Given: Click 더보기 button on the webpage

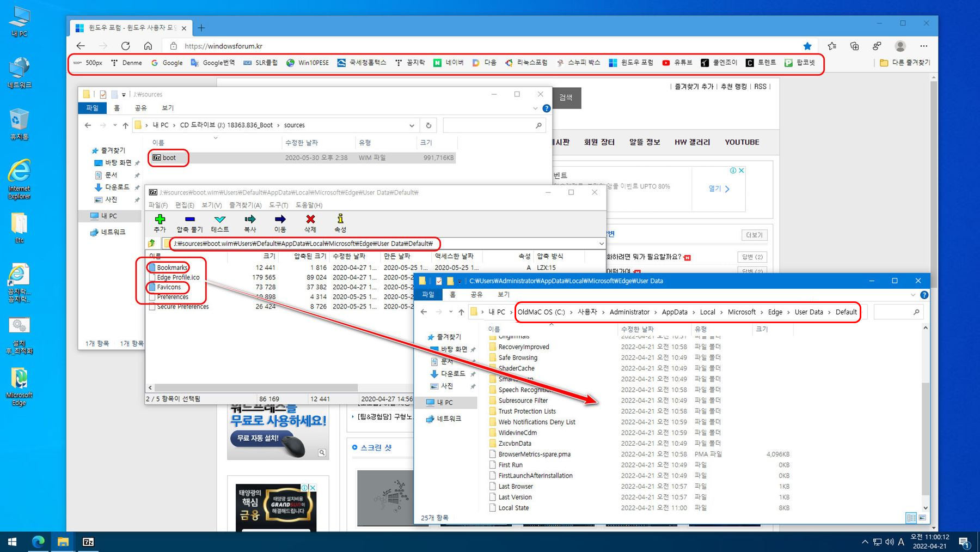Looking at the screenshot, I should tap(754, 235).
